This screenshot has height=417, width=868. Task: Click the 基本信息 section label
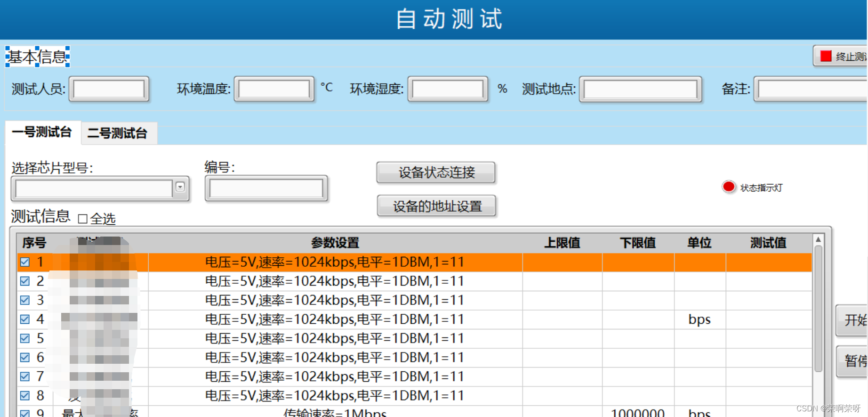click(38, 57)
